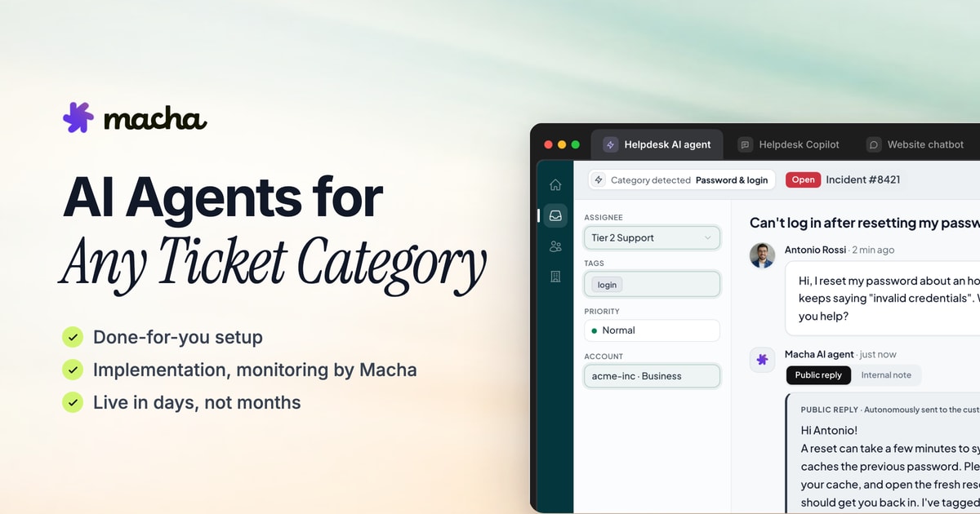The image size is (980, 514).
Task: Select the Internal note button
Action: 886,375
